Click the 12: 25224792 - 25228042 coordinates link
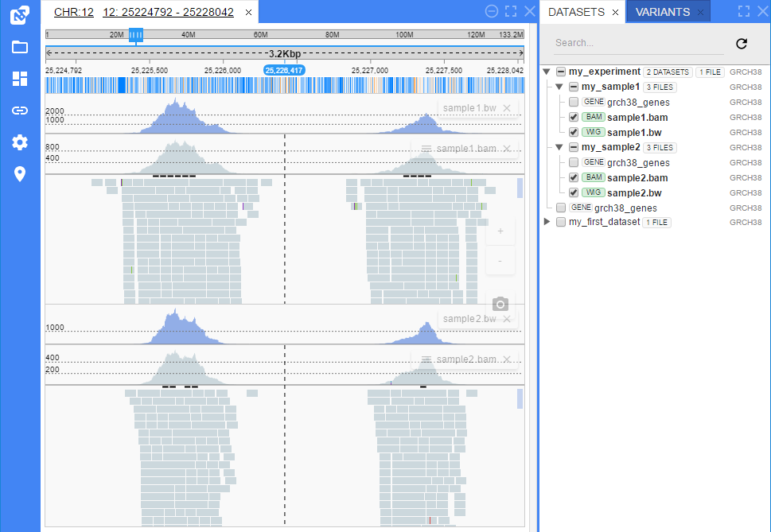 pos(168,12)
